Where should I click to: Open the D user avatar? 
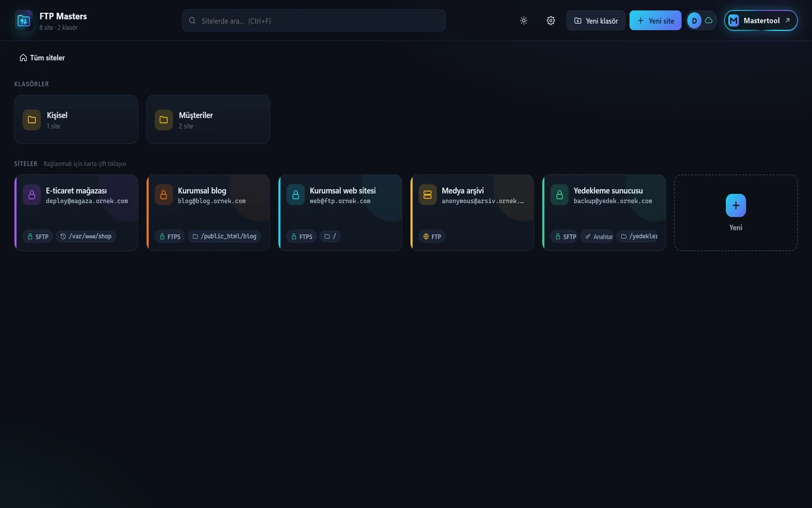(694, 21)
